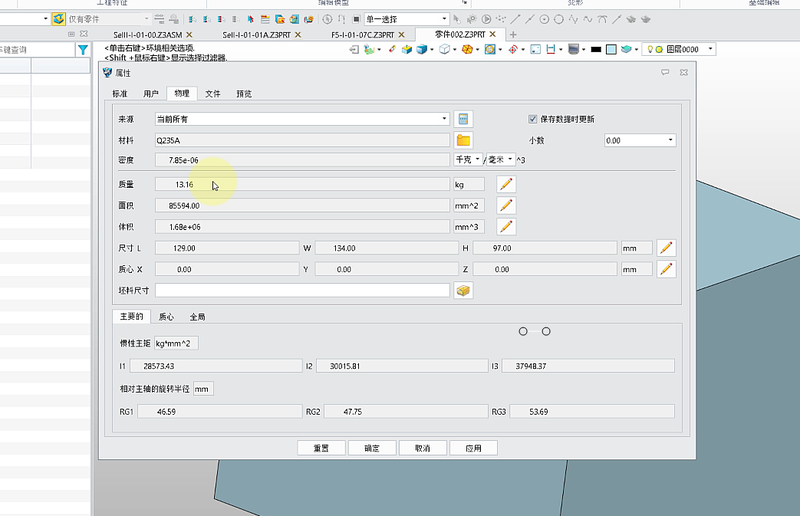Open the 来源 dropdown showing 当前所有
The image size is (800, 516).
pyautogui.click(x=300, y=119)
